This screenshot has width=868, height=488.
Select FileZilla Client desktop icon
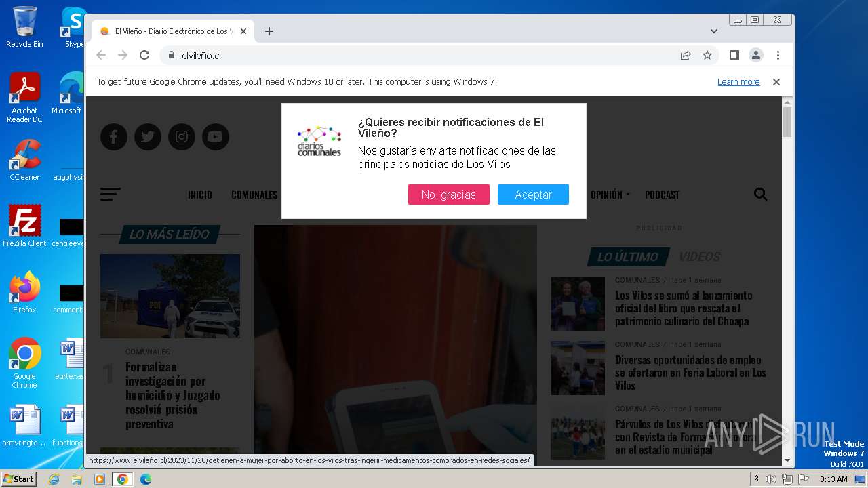pos(24,226)
